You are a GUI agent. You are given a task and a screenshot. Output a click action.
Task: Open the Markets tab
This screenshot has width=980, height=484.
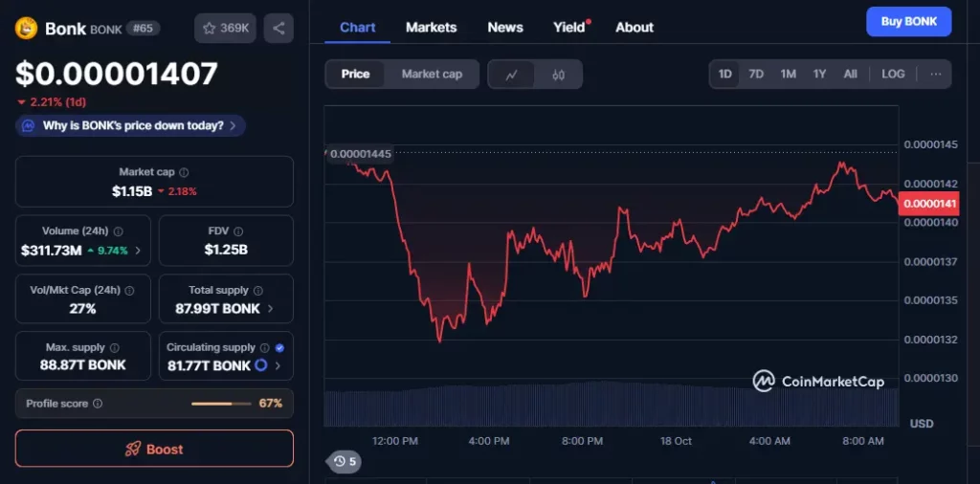coord(431,27)
